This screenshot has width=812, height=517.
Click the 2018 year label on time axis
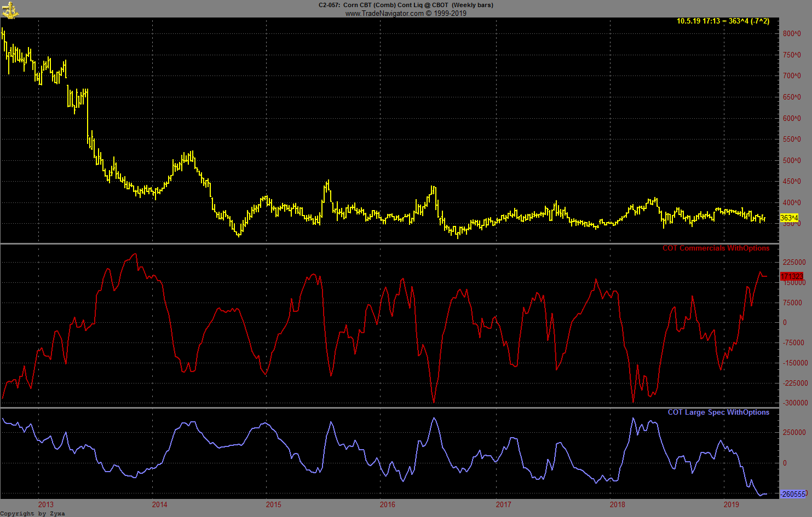pyautogui.click(x=618, y=504)
